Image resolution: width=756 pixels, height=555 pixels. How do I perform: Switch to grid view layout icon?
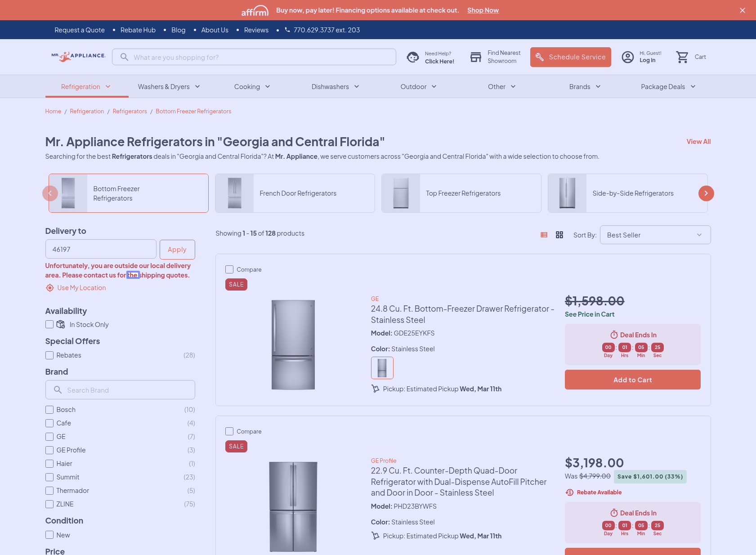[x=559, y=235]
